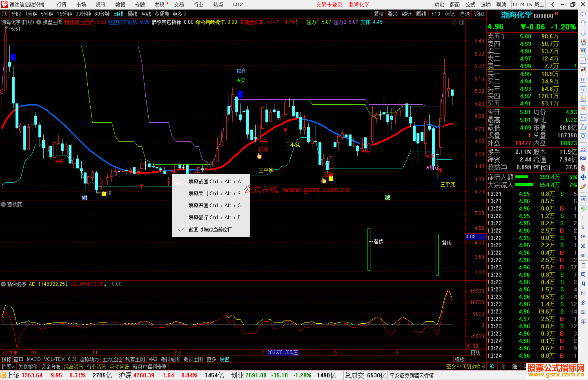
Task: Click the 返回 return button
Action: click(479, 14)
